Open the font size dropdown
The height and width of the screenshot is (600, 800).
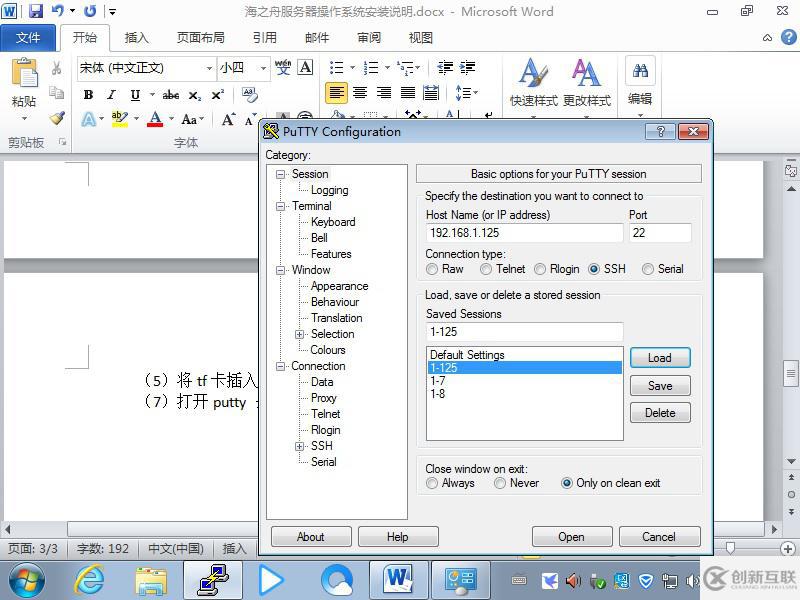(x=263, y=68)
